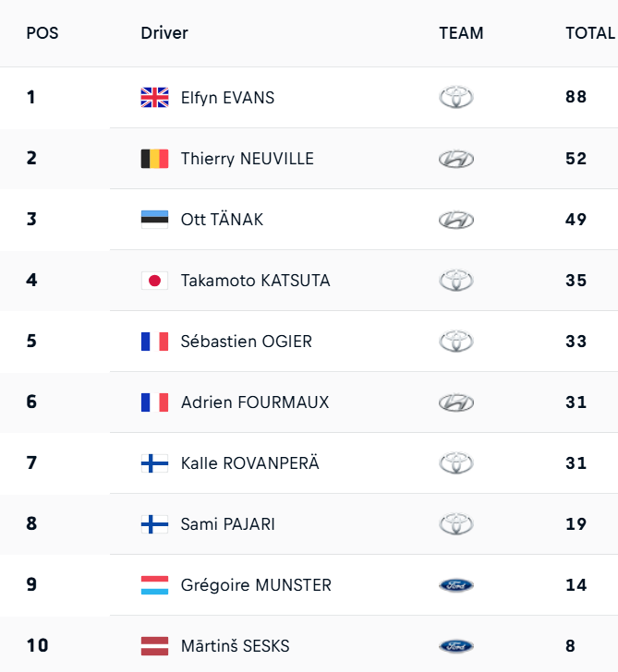Screen dimensions: 618x672
Task: Click the Driver column header
Action: [164, 33]
